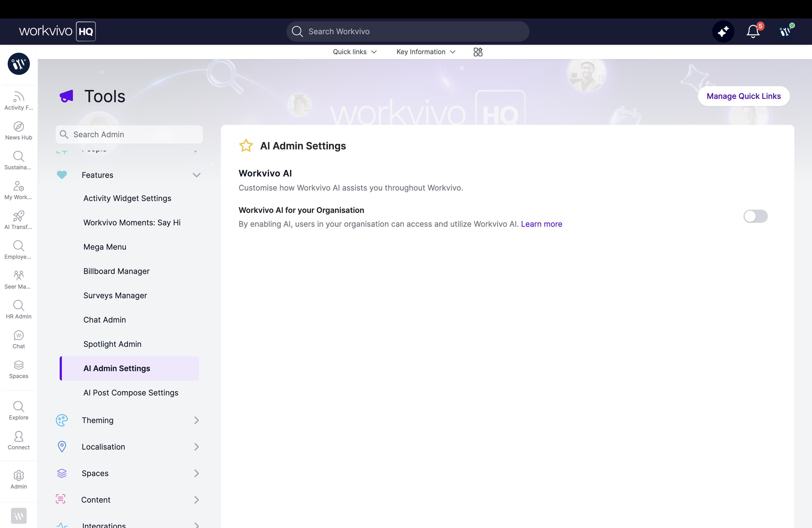Click the Spaces layers icon in admin menu

tap(62, 473)
